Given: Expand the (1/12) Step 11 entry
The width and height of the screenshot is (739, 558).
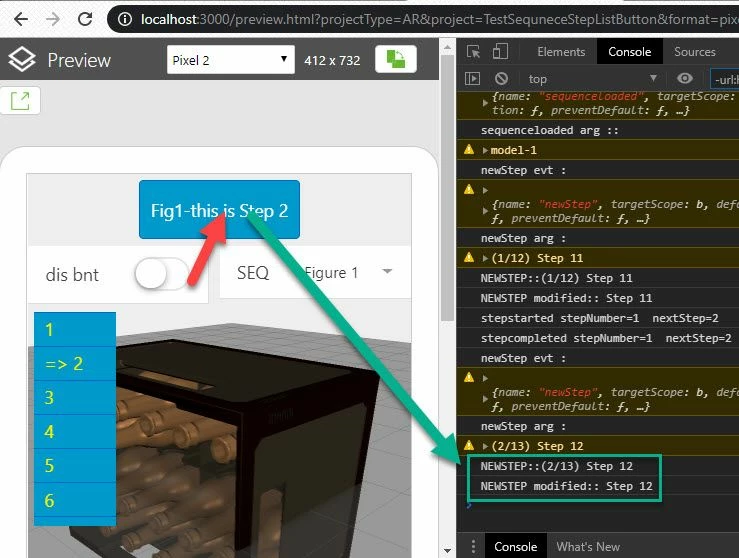Looking at the screenshot, I should pos(485,258).
